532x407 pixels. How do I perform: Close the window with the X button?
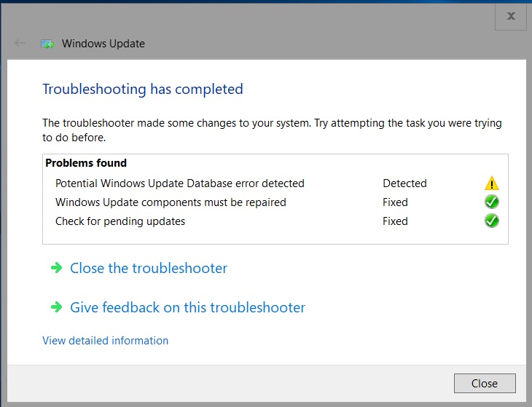[511, 16]
